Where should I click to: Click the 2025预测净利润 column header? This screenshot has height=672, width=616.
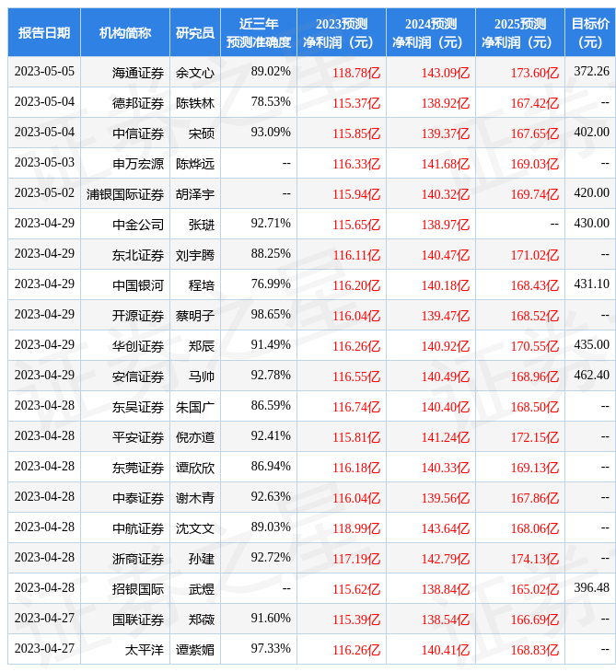coord(520,33)
